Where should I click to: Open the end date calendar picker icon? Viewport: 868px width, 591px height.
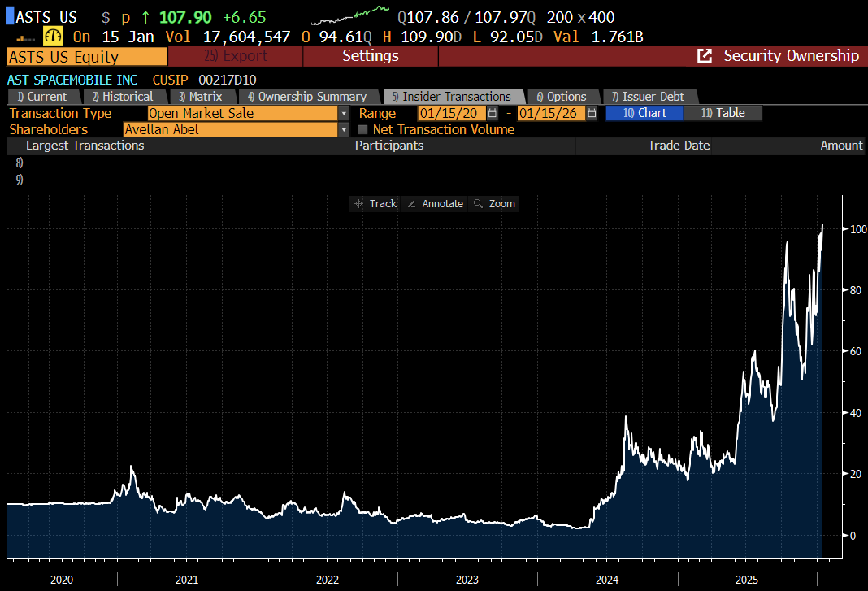pos(592,113)
